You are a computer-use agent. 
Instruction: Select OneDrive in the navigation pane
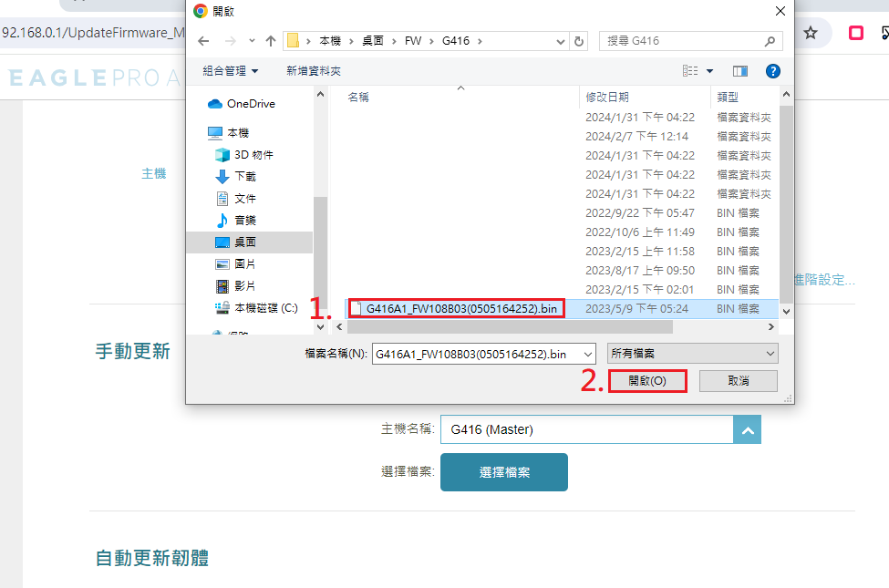[250, 104]
